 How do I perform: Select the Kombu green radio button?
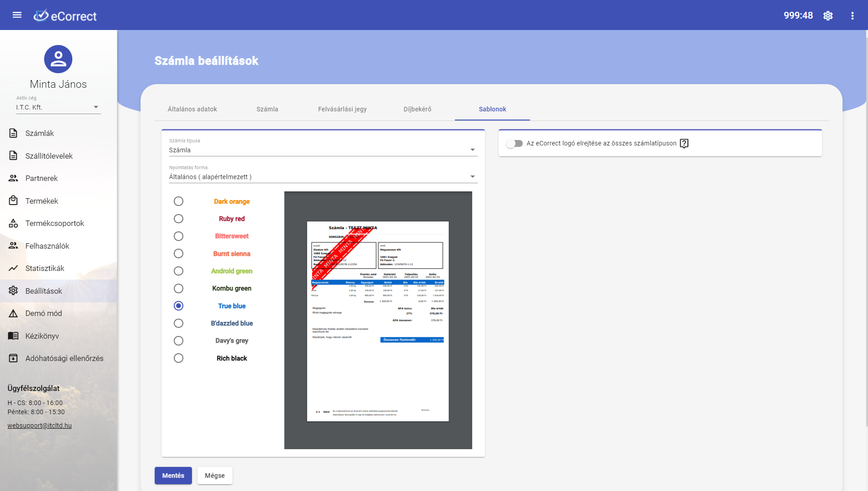pyautogui.click(x=178, y=288)
